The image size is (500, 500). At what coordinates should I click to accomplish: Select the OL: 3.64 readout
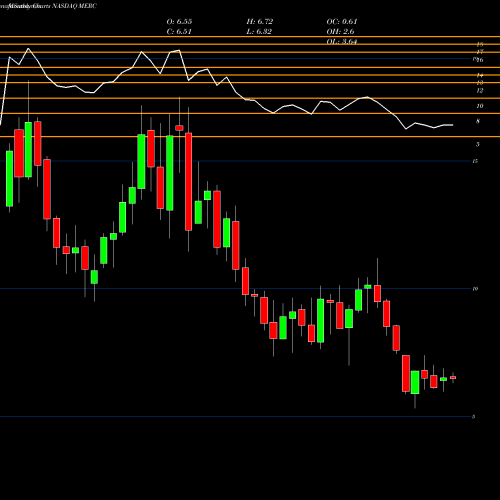[342, 42]
